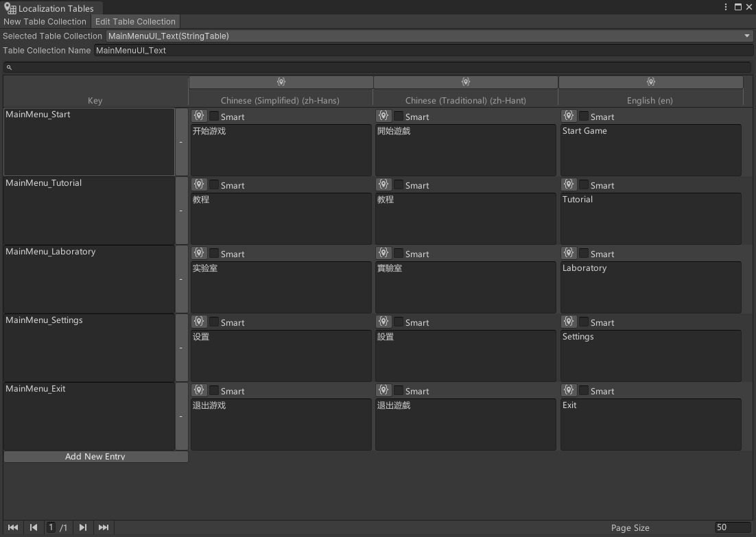Enable Smart for MainMenu_Tutorial English
This screenshot has height=537, width=756.
584,184
